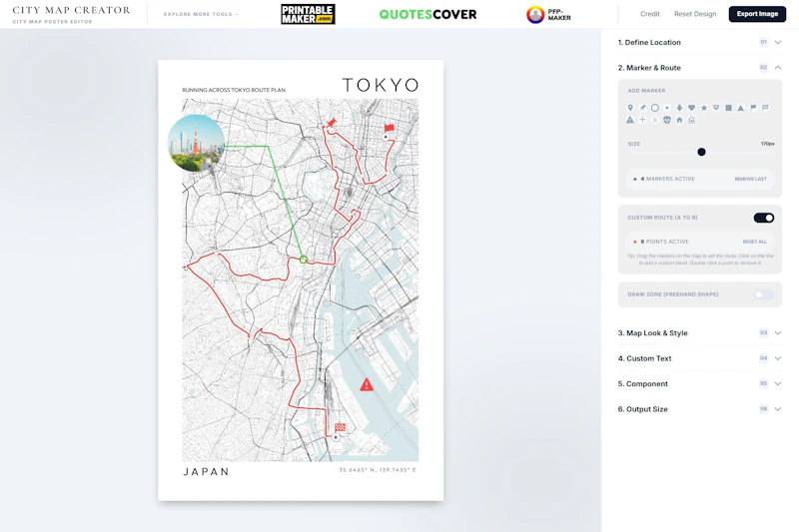Add a house marker

[679, 120]
